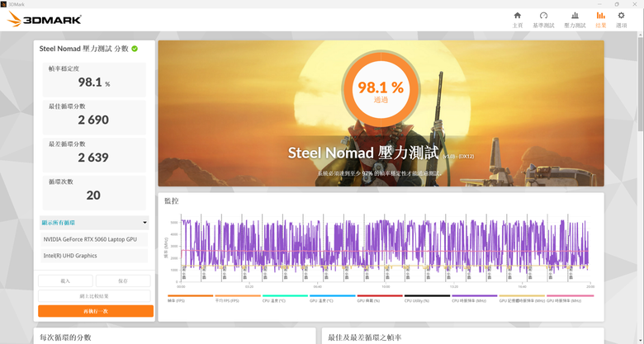Click the 3DMark logo in header
Image resolution: width=644 pixels, height=344 pixels.
(45, 19)
